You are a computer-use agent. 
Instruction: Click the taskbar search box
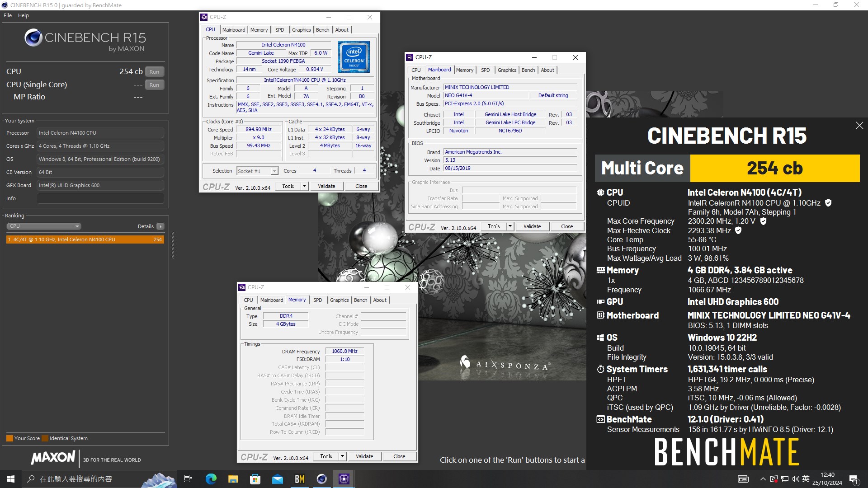(99, 479)
